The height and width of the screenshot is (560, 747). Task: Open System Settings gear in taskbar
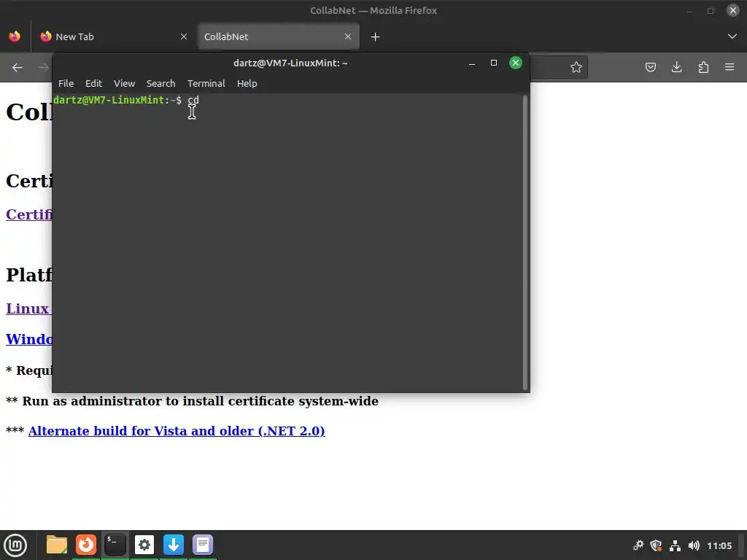(x=144, y=545)
